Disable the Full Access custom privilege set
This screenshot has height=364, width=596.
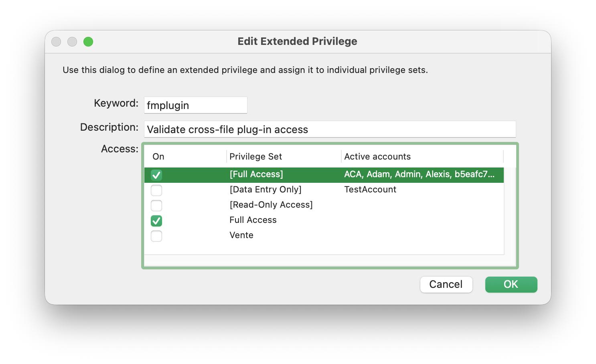point(156,220)
